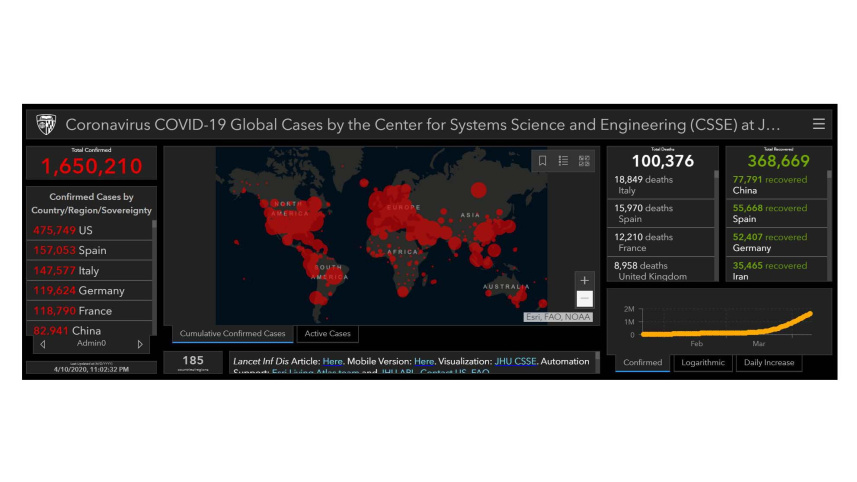Select Cumulative Confirmed Cases tab
The image size is (857, 482).
click(232, 334)
